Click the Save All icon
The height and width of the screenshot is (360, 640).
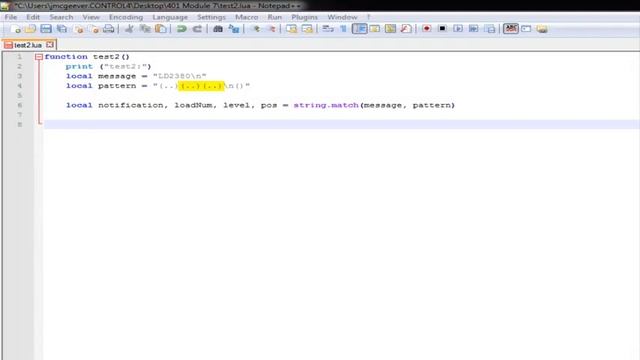point(62,29)
